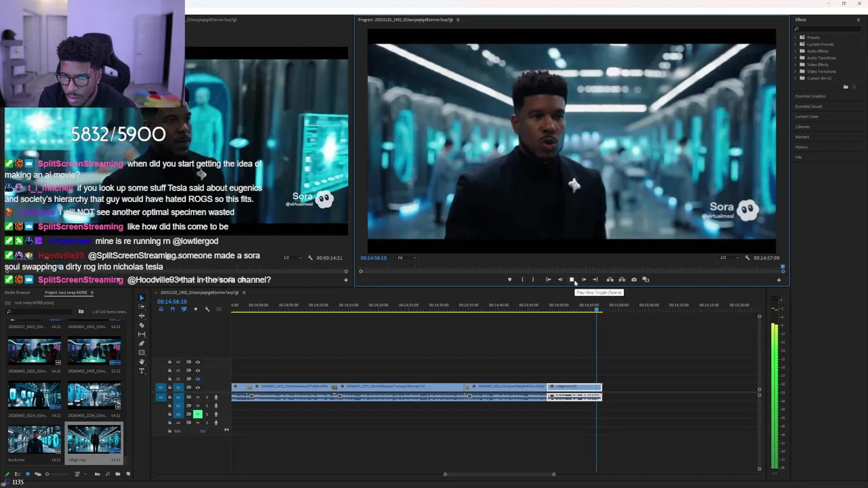
Task: Open Program monitor settings wrench
Action: click(747, 258)
